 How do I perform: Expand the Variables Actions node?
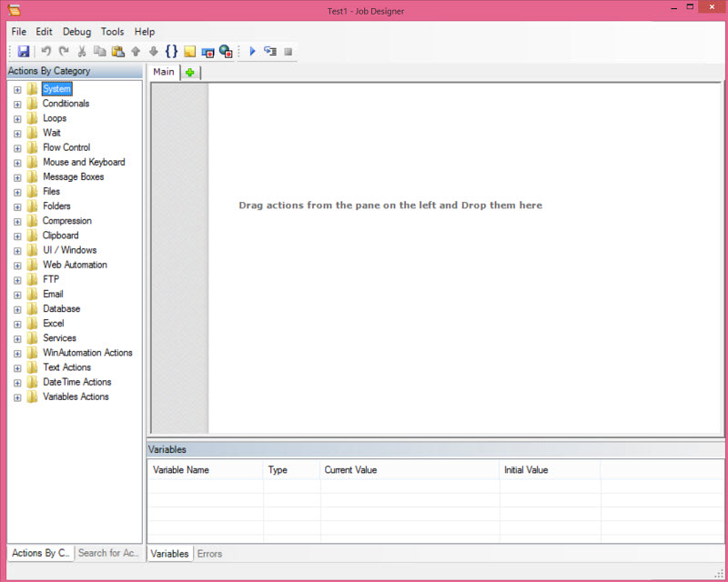click(x=17, y=397)
